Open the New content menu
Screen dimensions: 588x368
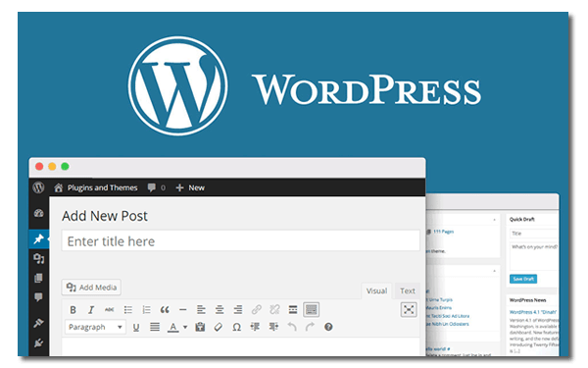pyautogui.click(x=190, y=187)
